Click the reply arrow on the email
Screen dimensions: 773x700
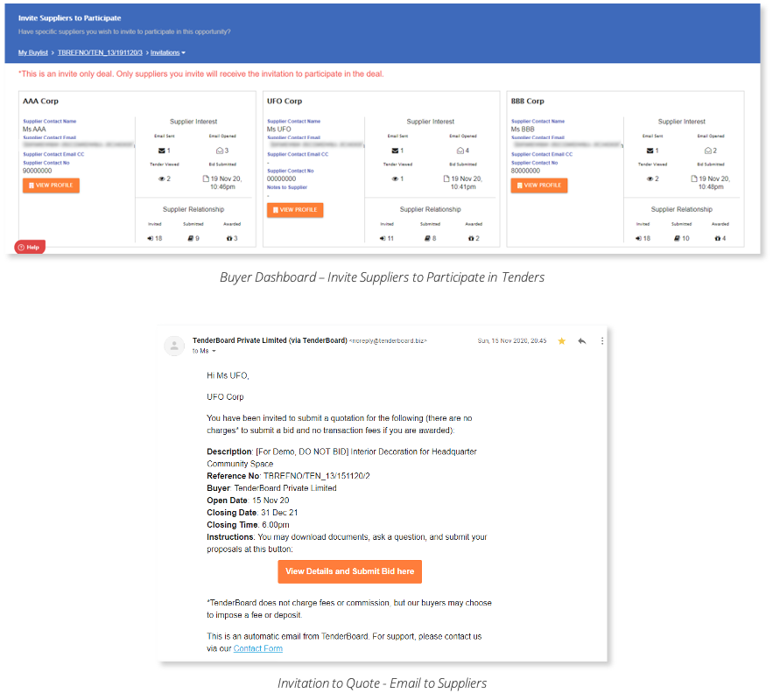tap(582, 341)
